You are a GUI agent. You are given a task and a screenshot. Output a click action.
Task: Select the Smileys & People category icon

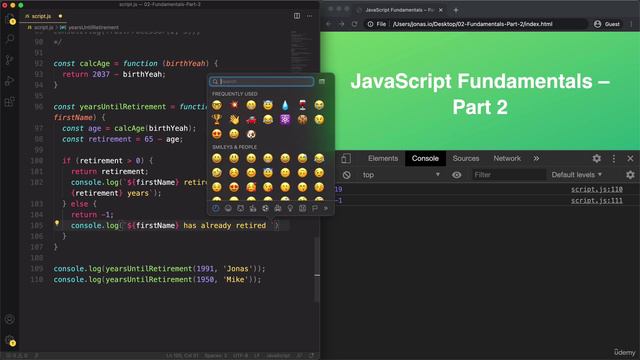point(228,209)
